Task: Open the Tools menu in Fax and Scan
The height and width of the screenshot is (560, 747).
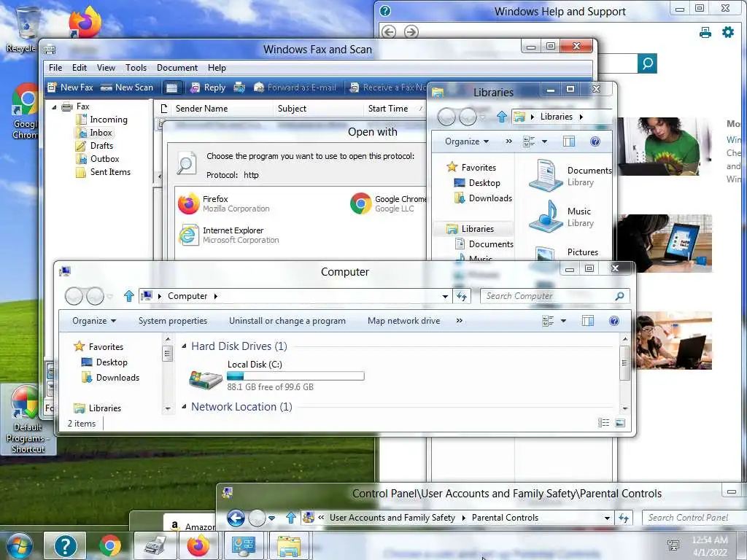Action: pos(136,68)
